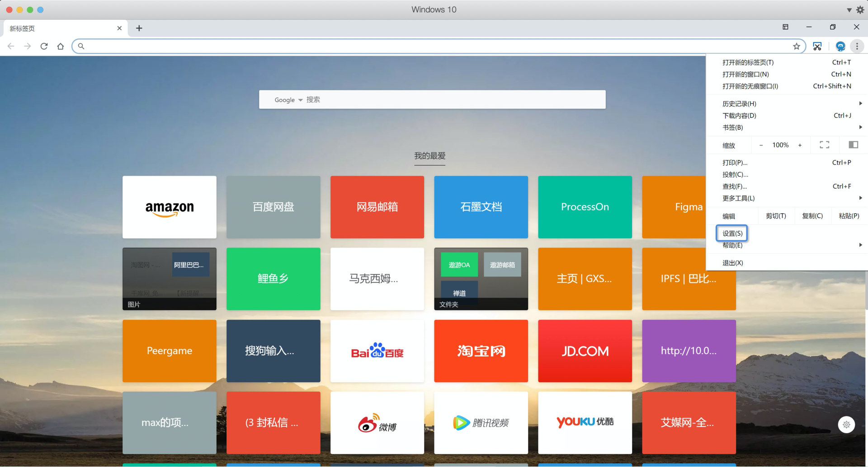The width and height of the screenshot is (868, 467).
Task: Choose 查找(F)... from menu
Action: (x=787, y=186)
